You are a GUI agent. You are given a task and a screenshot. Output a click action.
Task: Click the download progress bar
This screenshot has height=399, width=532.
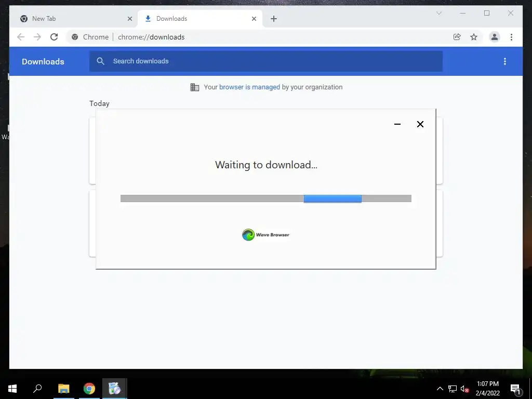[266, 198]
